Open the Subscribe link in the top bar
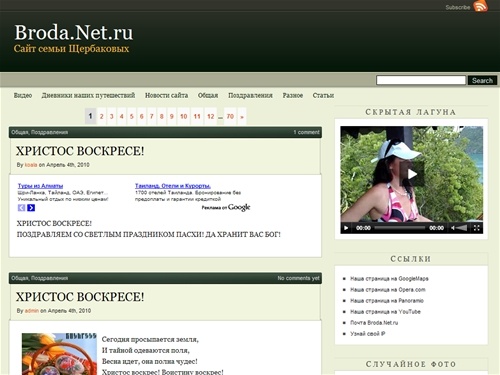The image size is (500, 375). coord(458,7)
